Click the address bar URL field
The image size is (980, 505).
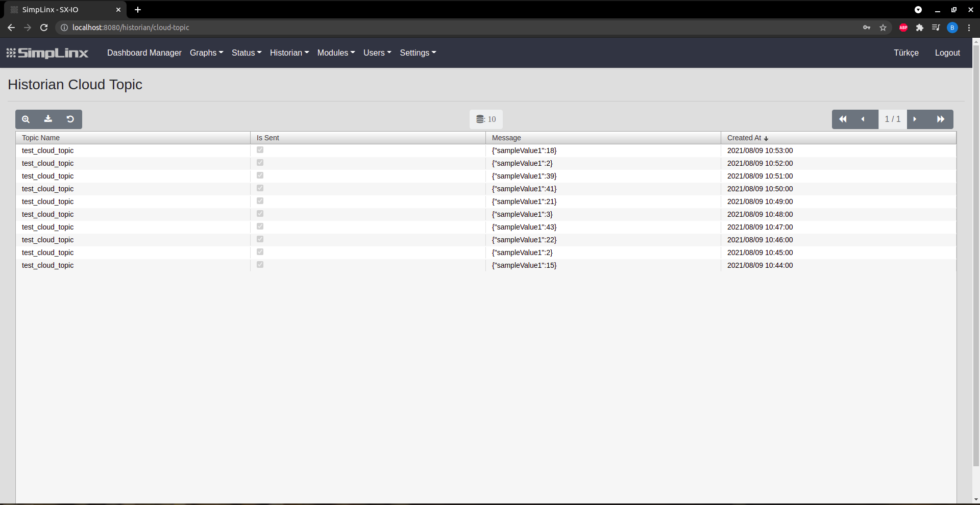pyautogui.click(x=459, y=28)
